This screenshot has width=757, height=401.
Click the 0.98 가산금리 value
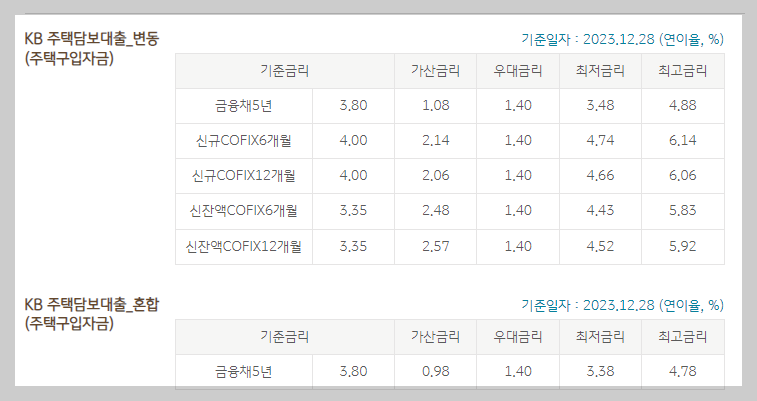point(435,371)
